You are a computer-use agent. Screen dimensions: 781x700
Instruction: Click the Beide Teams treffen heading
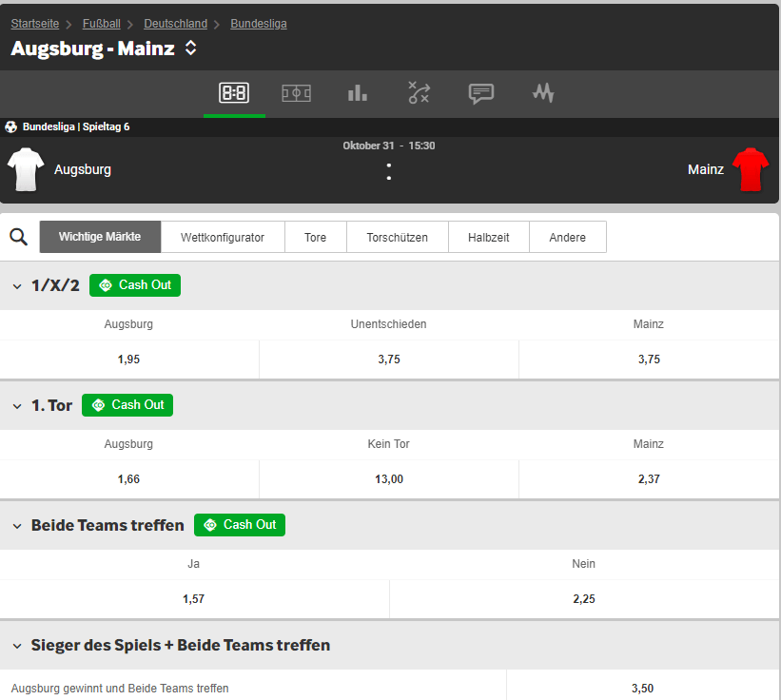click(107, 525)
